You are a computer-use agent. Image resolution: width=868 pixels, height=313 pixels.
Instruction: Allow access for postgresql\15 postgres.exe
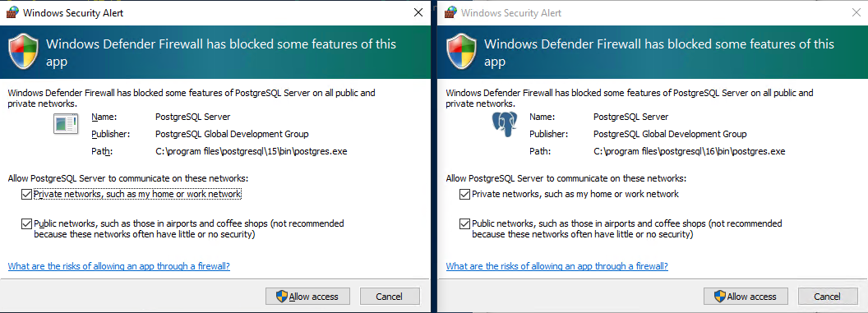click(307, 297)
